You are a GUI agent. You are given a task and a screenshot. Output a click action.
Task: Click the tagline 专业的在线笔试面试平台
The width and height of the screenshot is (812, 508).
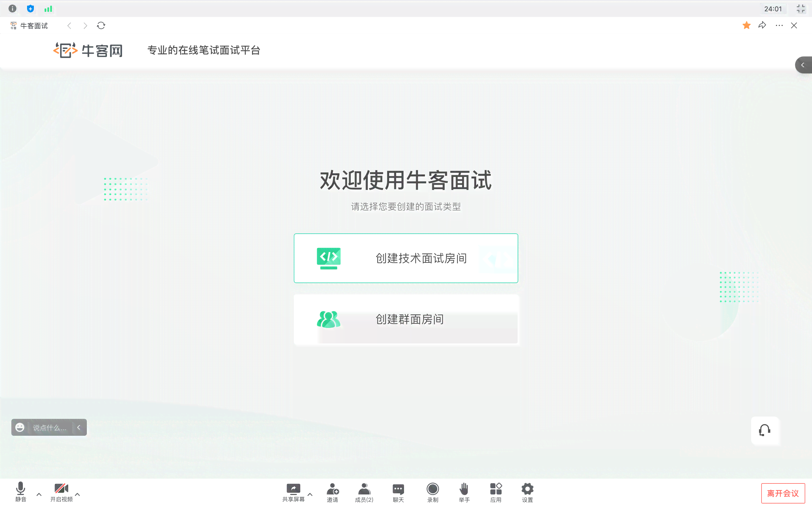[x=204, y=51]
